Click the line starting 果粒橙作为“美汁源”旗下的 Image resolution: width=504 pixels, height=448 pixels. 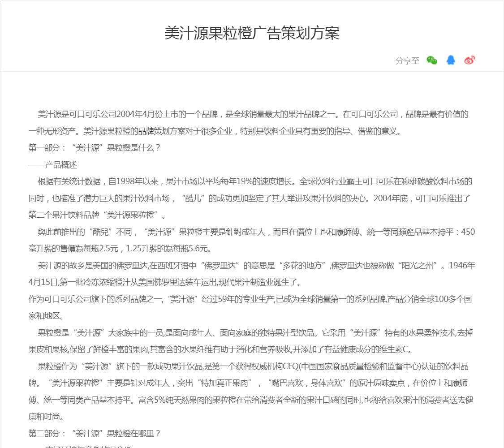[x=253, y=366]
